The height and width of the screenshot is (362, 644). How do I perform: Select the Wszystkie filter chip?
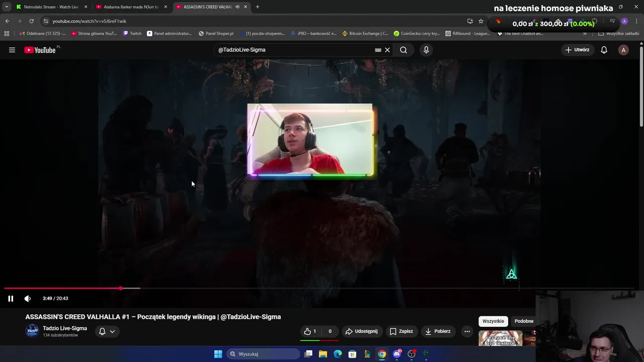(x=493, y=321)
